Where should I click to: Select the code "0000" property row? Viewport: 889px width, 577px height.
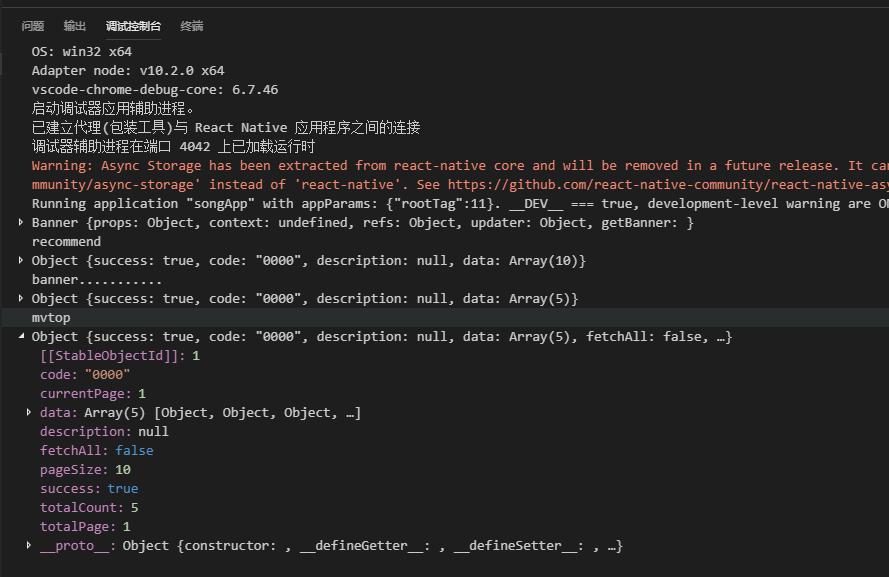pos(85,374)
